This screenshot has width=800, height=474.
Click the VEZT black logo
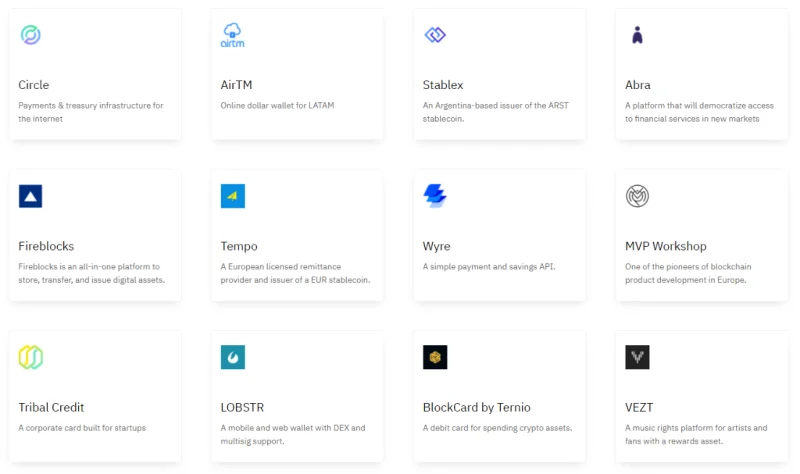(x=637, y=357)
